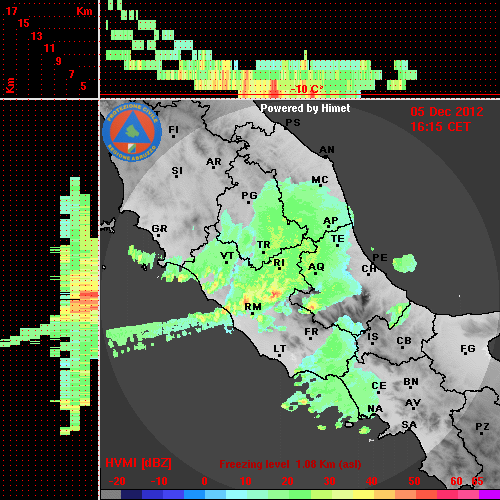Click the VT city label on the map
The image size is (500, 500).
point(227,256)
